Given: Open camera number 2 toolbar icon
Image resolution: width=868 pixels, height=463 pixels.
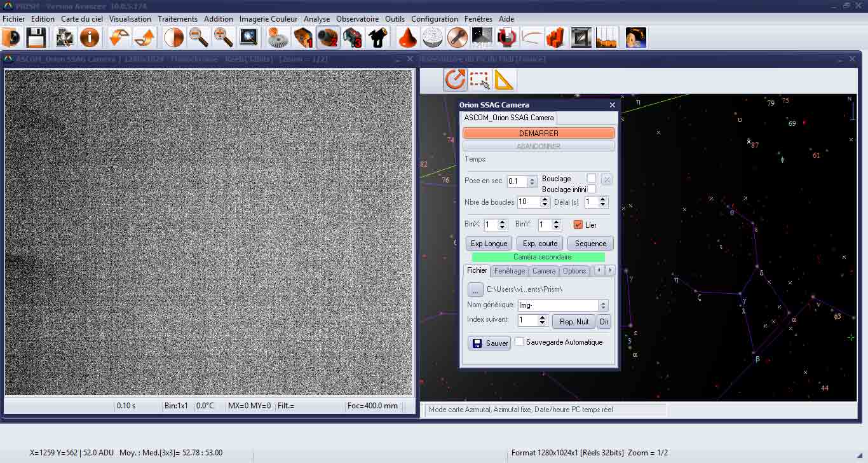Looking at the screenshot, I should click(328, 38).
